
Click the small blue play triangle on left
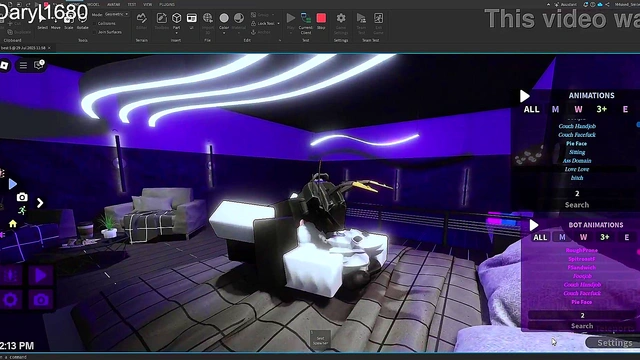pos(13,184)
